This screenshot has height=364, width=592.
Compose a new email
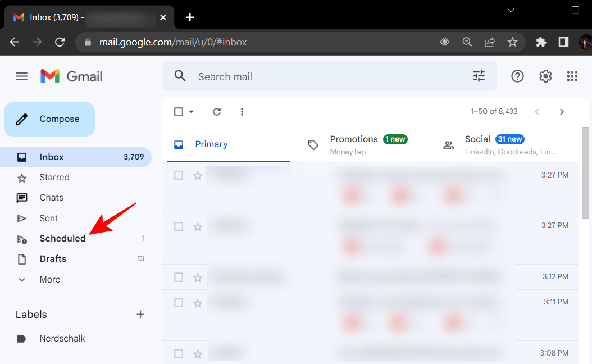click(x=49, y=119)
